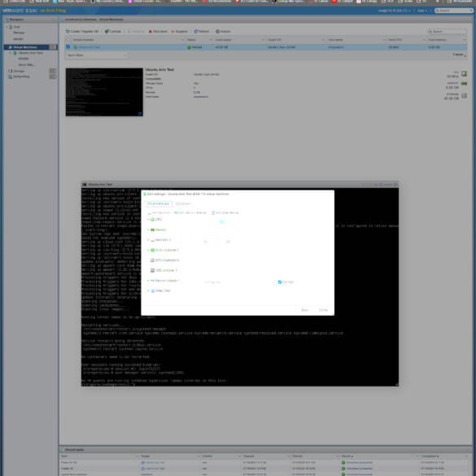
Task: Expand the CPU hardware section
Action: click(148, 220)
